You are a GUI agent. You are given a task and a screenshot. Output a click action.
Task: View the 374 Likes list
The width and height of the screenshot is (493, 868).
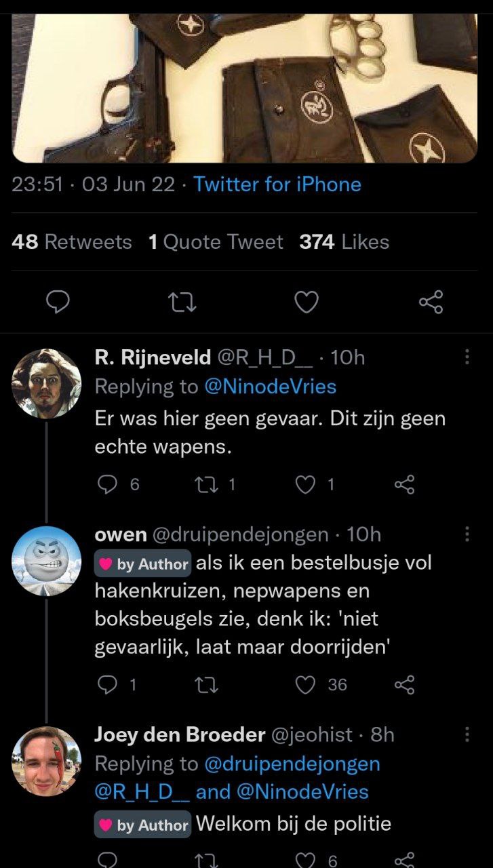(344, 242)
